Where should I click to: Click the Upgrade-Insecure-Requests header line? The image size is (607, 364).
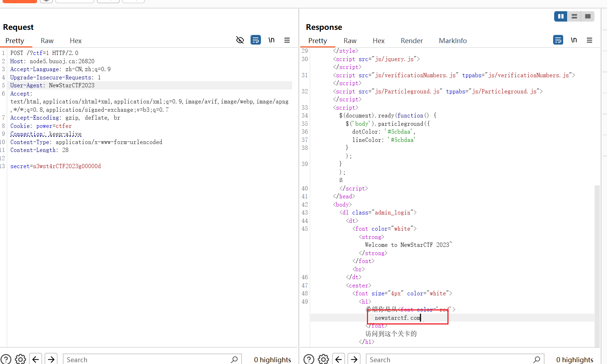(x=55, y=77)
